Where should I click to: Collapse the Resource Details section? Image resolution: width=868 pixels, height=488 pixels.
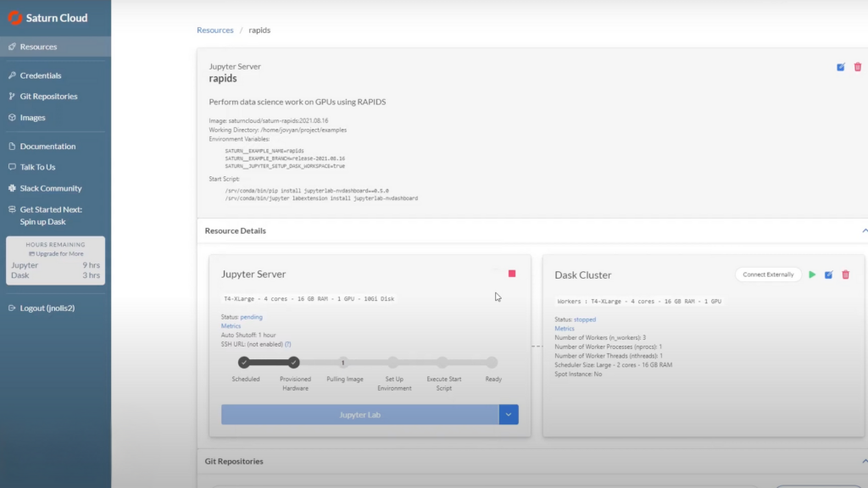point(864,230)
